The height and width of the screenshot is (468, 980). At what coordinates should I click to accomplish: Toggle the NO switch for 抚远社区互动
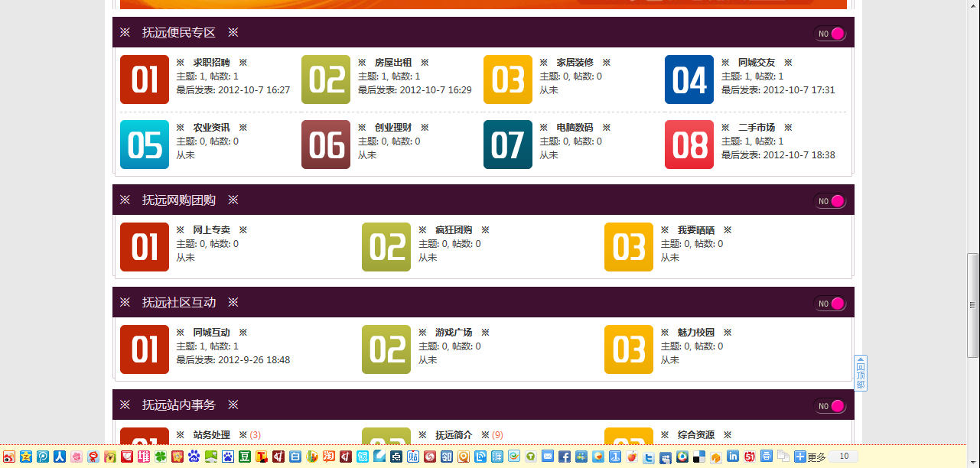click(x=830, y=304)
